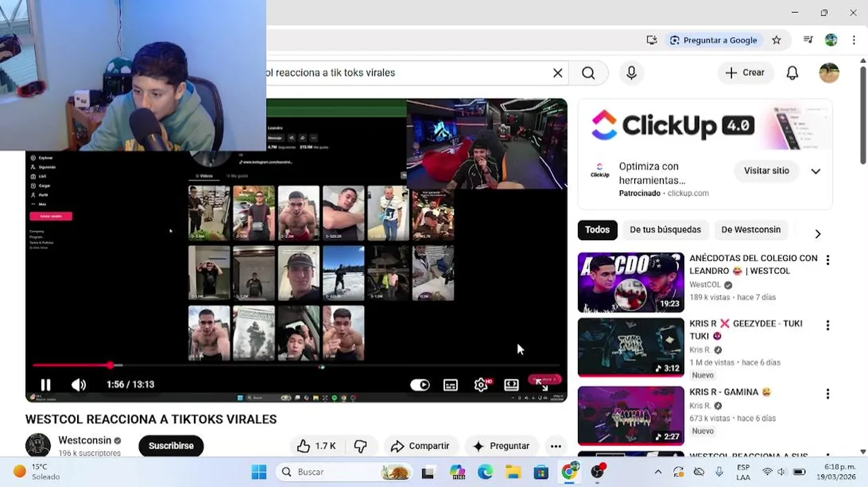Click the Preguntar button below video
Viewport: 868px width, 487px height.
502,446
